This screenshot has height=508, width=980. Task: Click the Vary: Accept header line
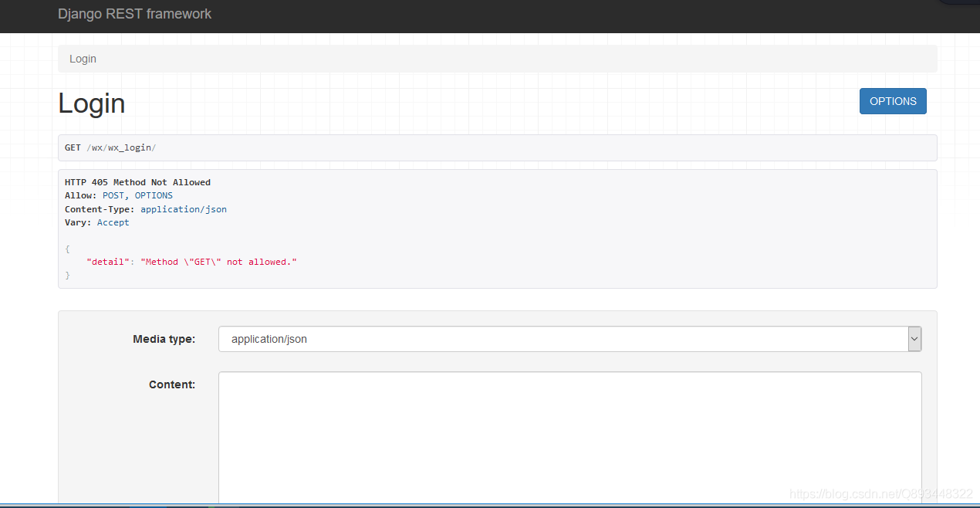97,222
